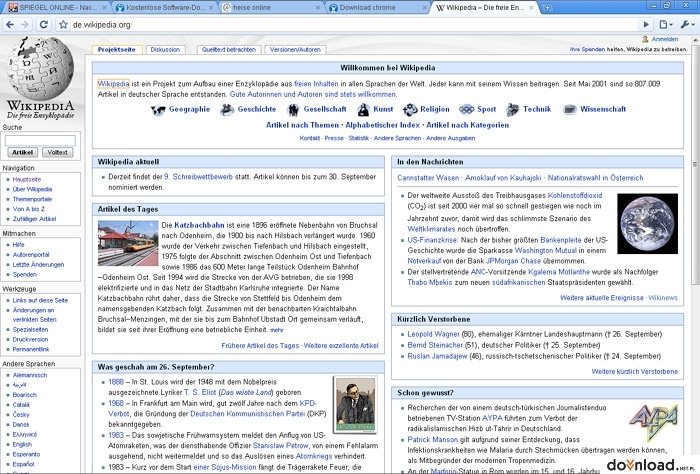Viewport: 700px width, 474px height.
Task: Open the Versionen/Autoren tab
Action: tap(295, 50)
